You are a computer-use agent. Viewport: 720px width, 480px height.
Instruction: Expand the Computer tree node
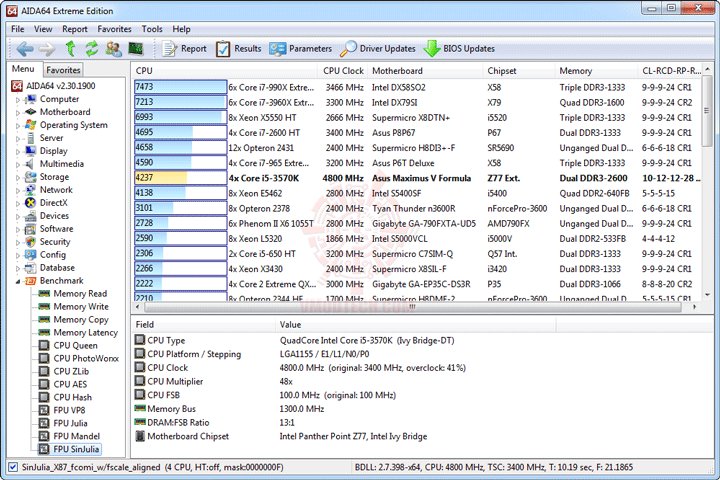click(x=18, y=100)
